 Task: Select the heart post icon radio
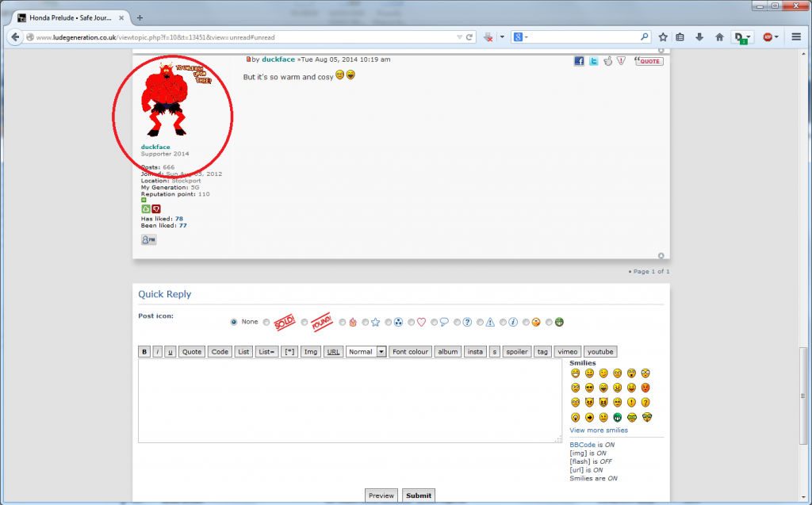[x=412, y=322]
